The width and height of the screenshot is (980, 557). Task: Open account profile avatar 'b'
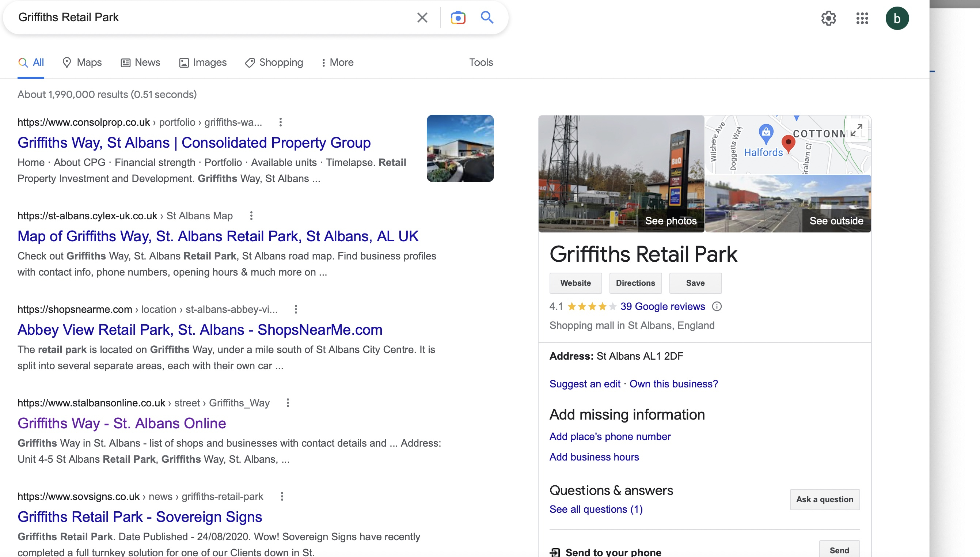tap(897, 18)
